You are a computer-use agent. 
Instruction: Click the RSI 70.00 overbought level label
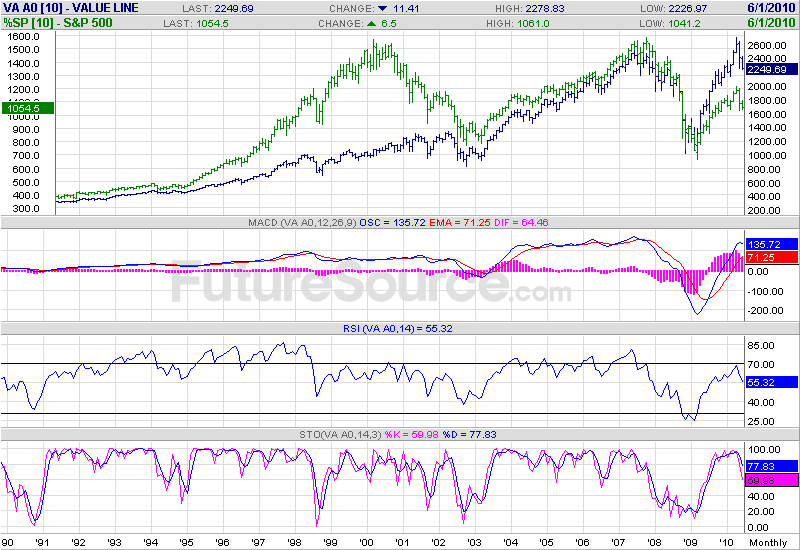[761, 364]
